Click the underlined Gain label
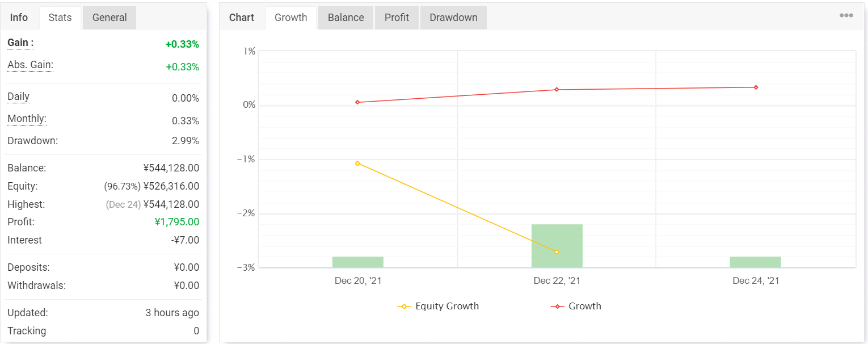This screenshot has height=344, width=868. coord(20,43)
